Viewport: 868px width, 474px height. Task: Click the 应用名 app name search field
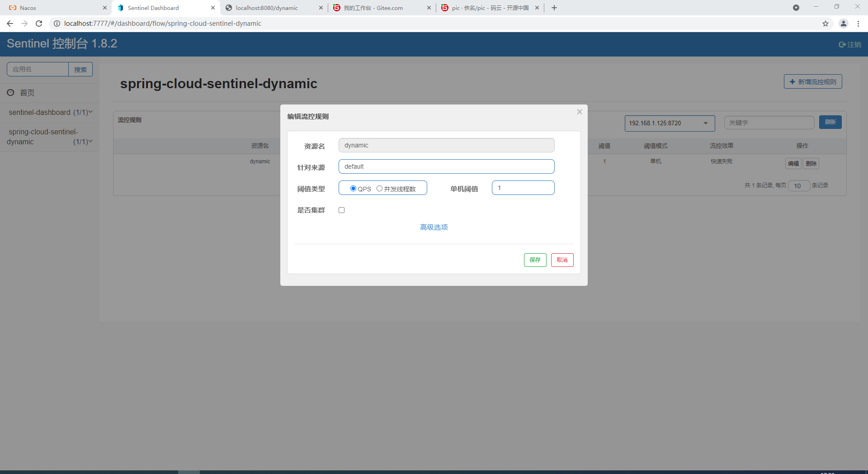point(38,69)
